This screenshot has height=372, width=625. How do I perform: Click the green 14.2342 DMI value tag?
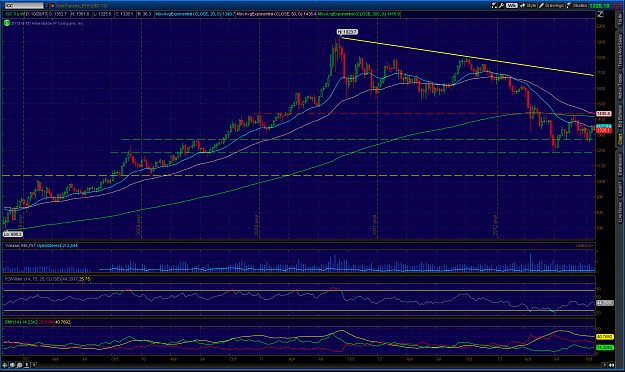(x=604, y=348)
